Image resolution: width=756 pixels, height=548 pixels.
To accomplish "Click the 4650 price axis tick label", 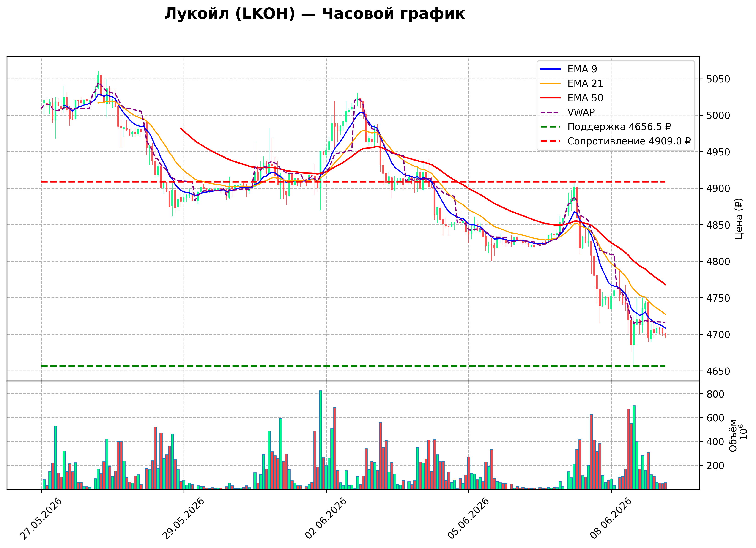I will 718,371.
